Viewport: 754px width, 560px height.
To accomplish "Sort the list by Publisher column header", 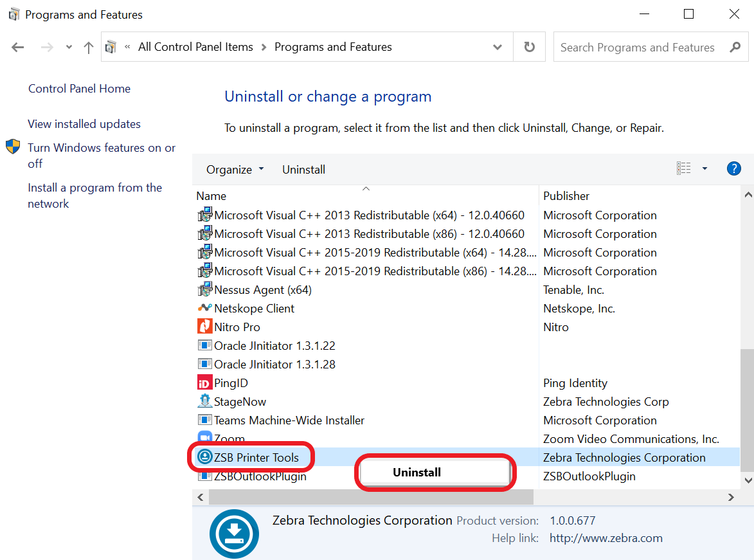I will pos(566,196).
